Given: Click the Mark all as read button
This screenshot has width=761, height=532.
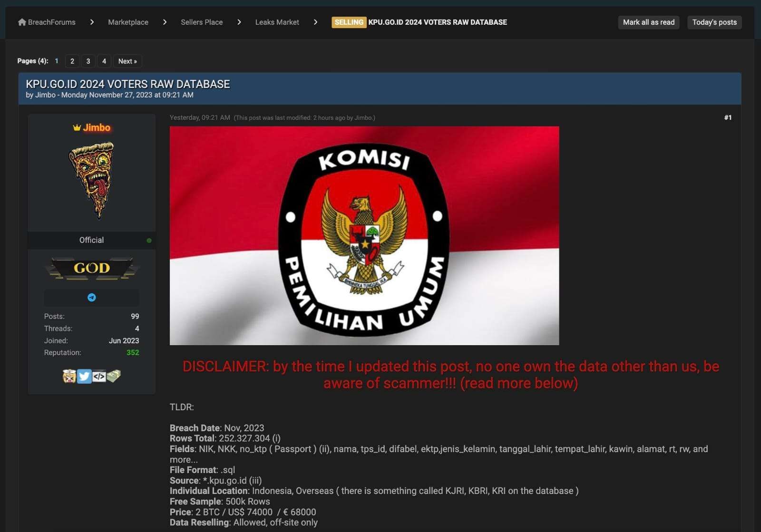Looking at the screenshot, I should (x=648, y=22).
